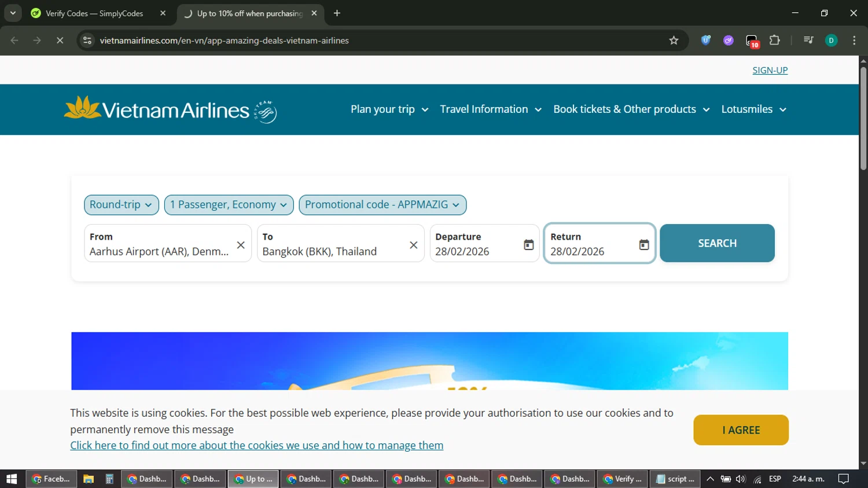The width and height of the screenshot is (868, 488).
Task: Open the Wi-Fi network tray icon
Action: 757,479
